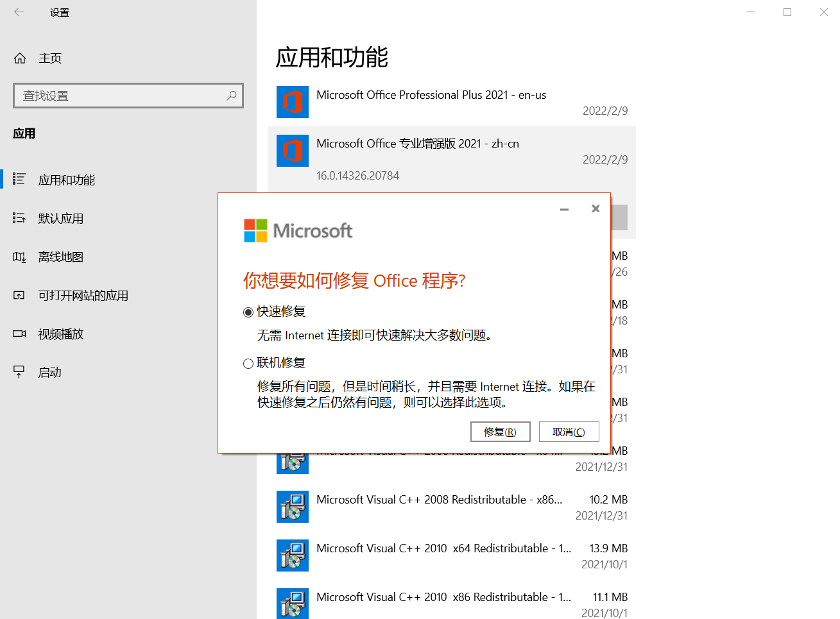This screenshot has width=840, height=619.
Task: Click the 视频播放 camera icon
Action: (x=19, y=334)
